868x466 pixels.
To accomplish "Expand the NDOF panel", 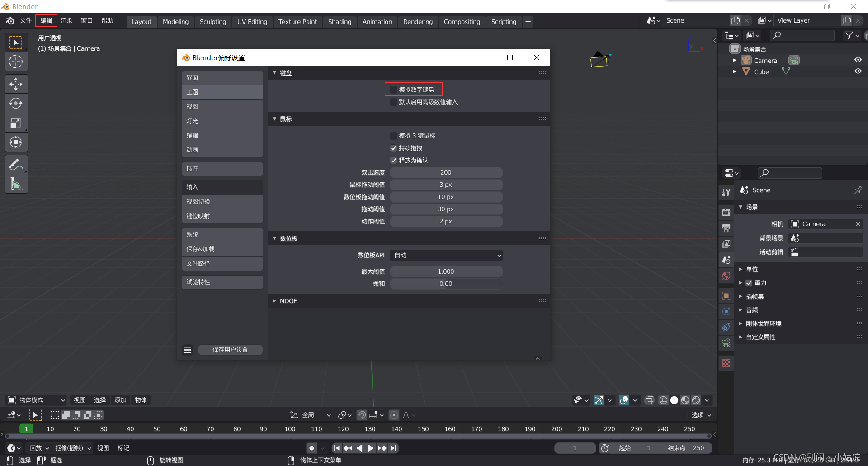I will pos(274,301).
